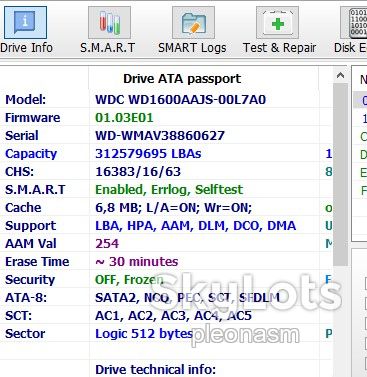Select the Cache value 6,8 MB
Viewport: 367px width, 377px height.
tap(173, 208)
